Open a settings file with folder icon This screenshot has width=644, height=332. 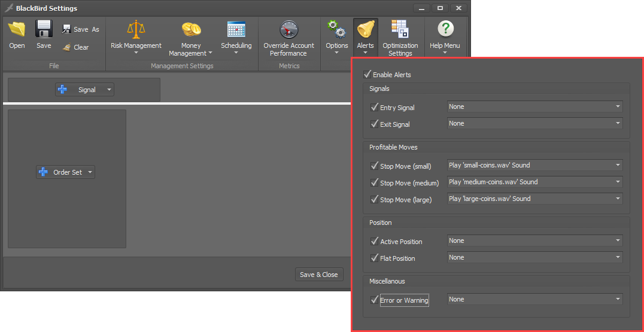(17, 29)
